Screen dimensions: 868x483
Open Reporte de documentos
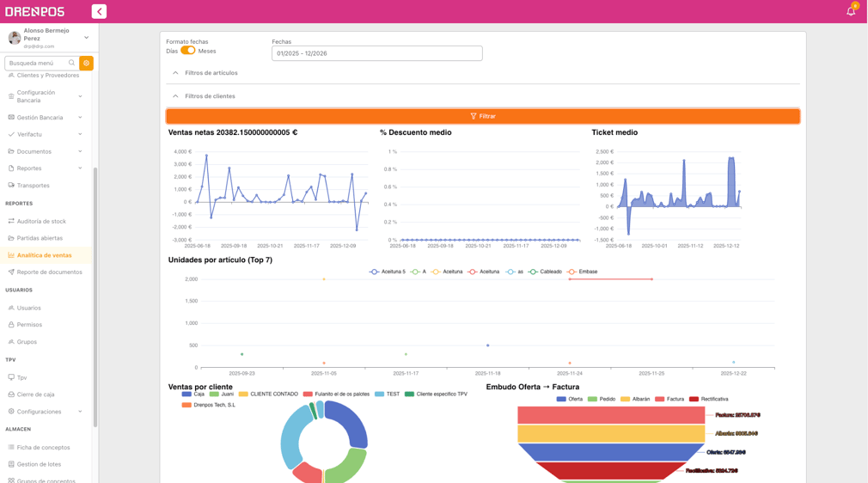point(49,272)
